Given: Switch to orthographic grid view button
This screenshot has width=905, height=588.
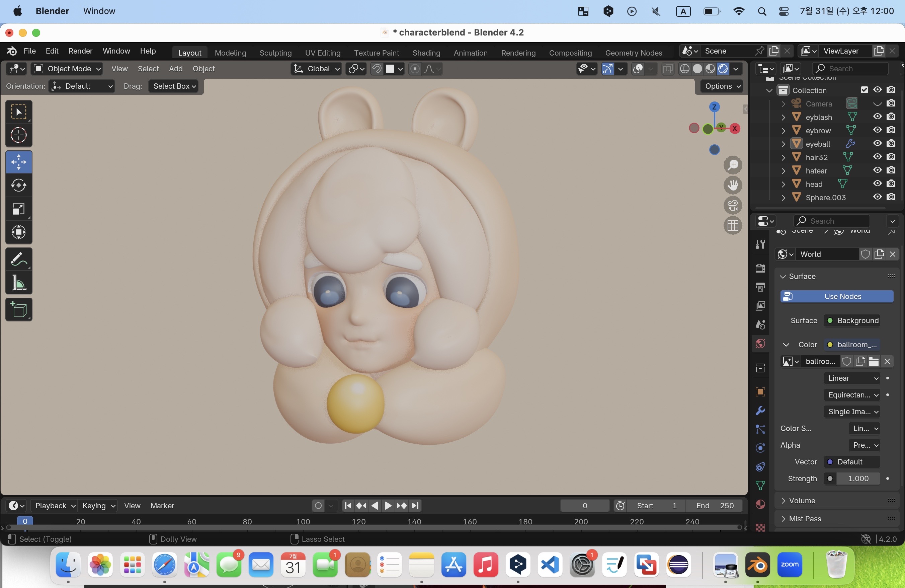Looking at the screenshot, I should point(733,226).
